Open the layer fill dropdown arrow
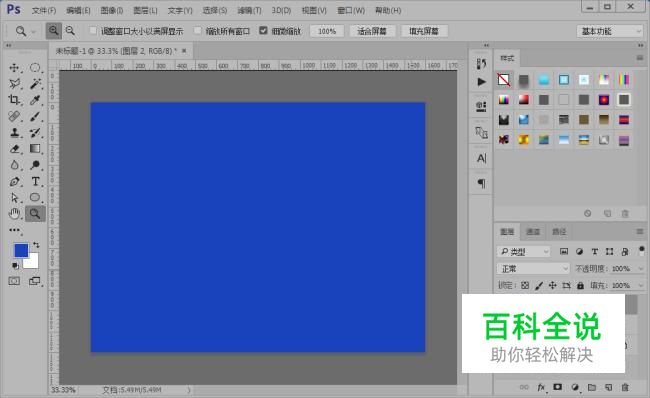Image resolution: width=650 pixels, height=398 pixels. [641, 286]
